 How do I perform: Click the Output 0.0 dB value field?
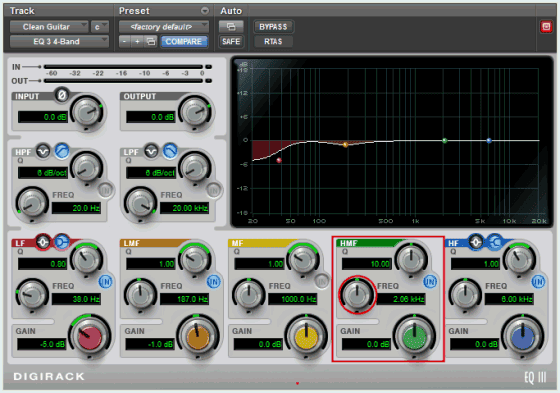pyautogui.click(x=151, y=117)
